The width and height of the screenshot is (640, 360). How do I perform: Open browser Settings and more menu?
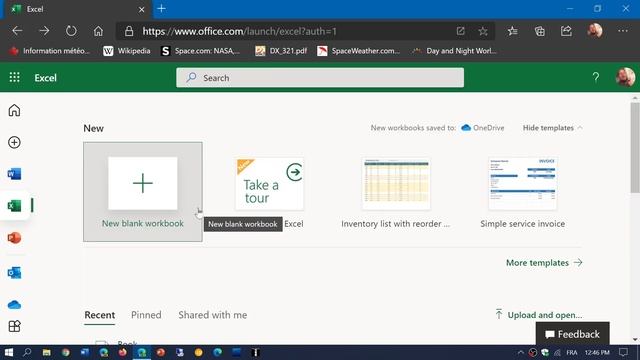(623, 31)
